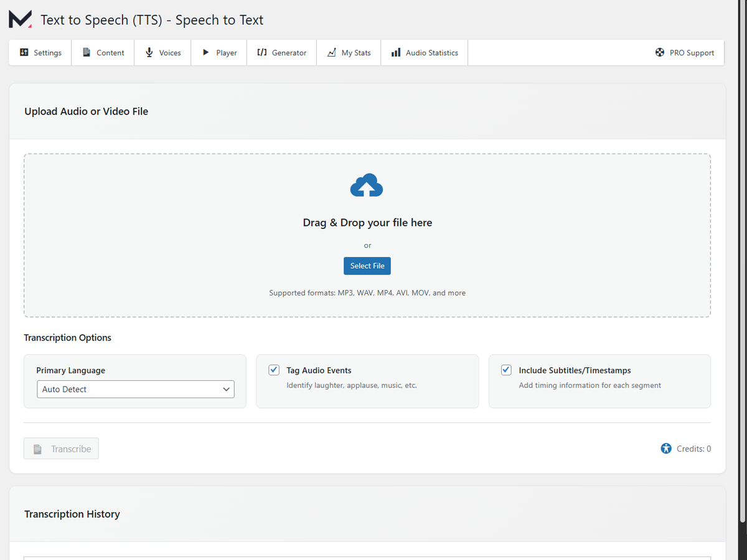Viewport: 747px width, 560px height.
Task: Click the Credits coin icon
Action: pos(665,448)
